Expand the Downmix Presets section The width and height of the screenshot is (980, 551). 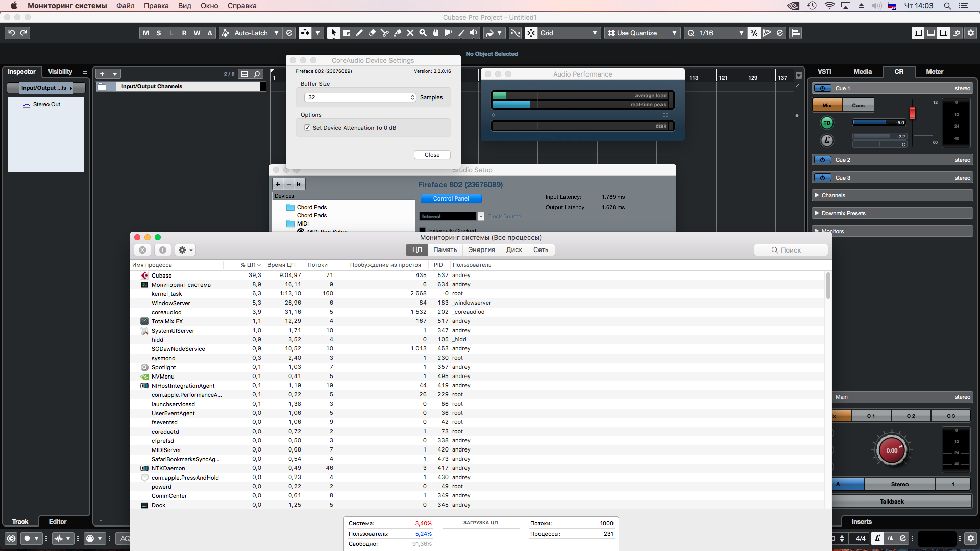892,213
